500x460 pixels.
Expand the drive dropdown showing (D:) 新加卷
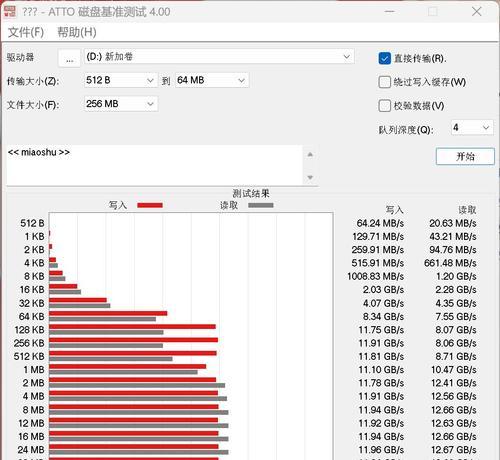pos(219,57)
